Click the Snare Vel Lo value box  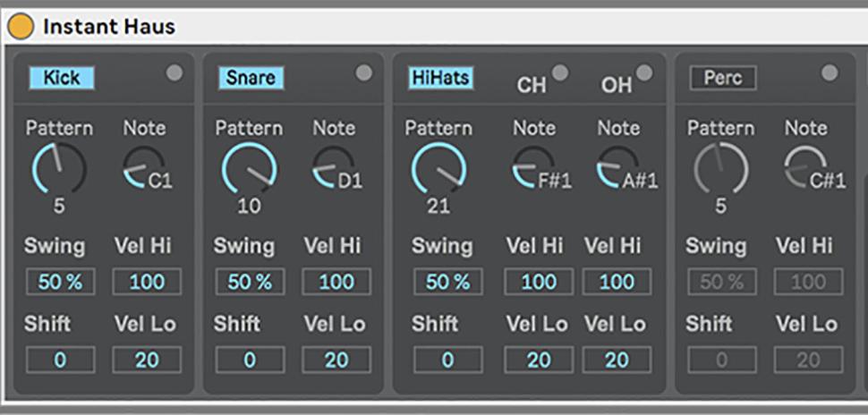336,360
